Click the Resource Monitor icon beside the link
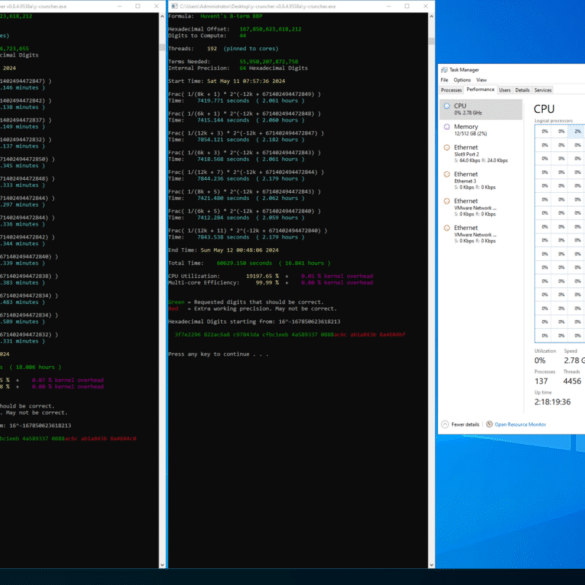This screenshot has width=585, height=585. 489,424
